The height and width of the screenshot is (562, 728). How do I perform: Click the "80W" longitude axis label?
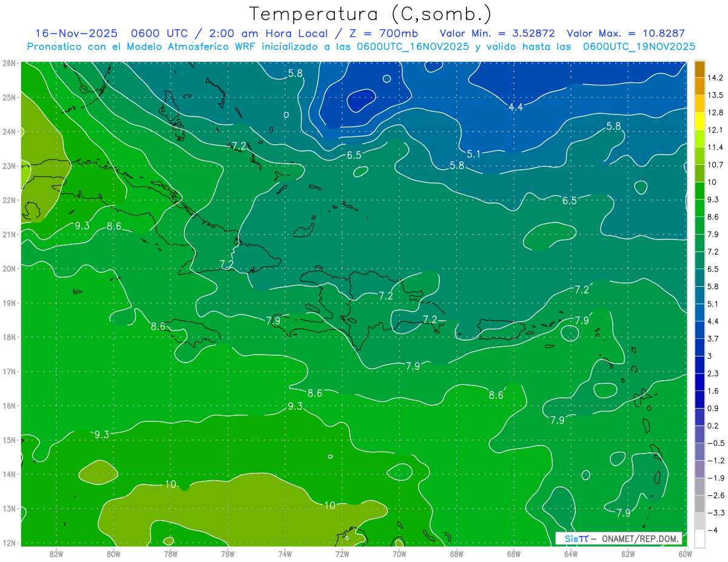113,554
